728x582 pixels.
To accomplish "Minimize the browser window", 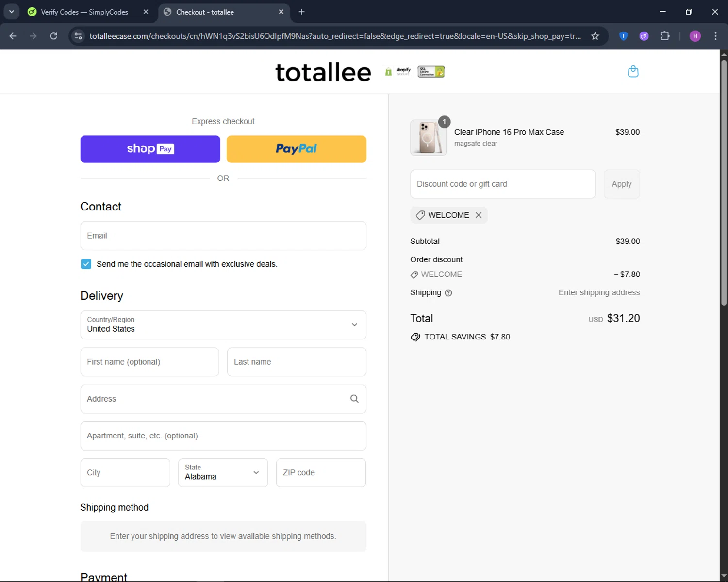I will click(x=662, y=12).
